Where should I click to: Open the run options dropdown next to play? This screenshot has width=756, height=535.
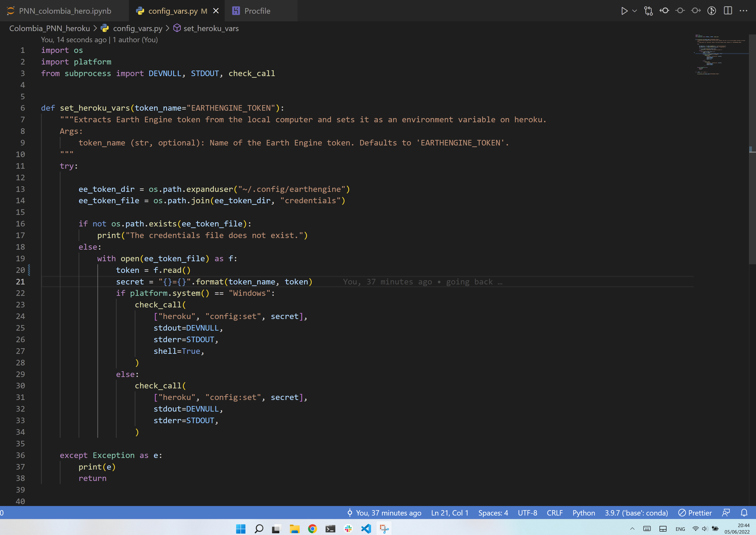[x=634, y=10]
